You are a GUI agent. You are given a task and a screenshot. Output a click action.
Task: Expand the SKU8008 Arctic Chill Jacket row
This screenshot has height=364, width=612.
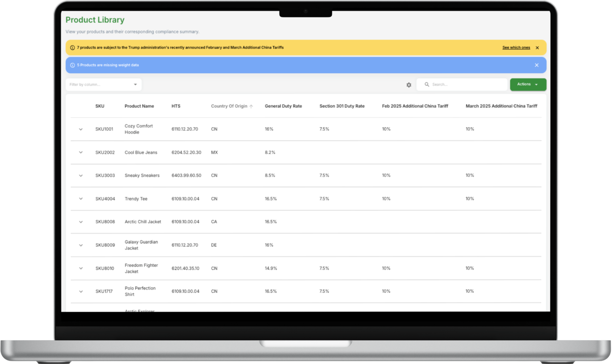click(81, 222)
